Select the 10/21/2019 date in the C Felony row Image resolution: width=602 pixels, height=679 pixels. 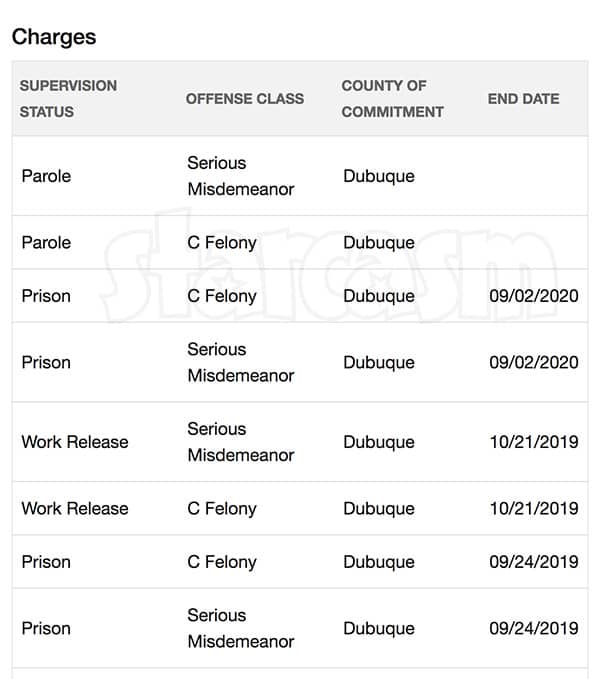[533, 509]
